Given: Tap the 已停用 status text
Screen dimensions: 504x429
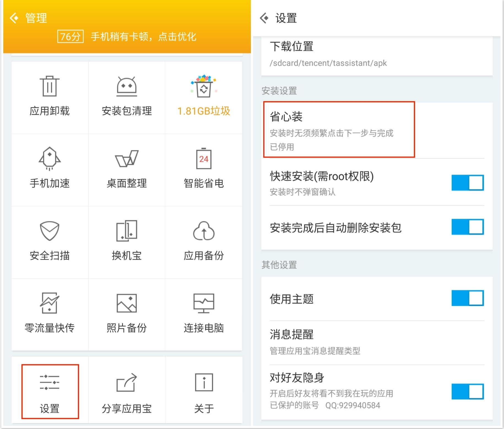Looking at the screenshot, I should tap(282, 147).
